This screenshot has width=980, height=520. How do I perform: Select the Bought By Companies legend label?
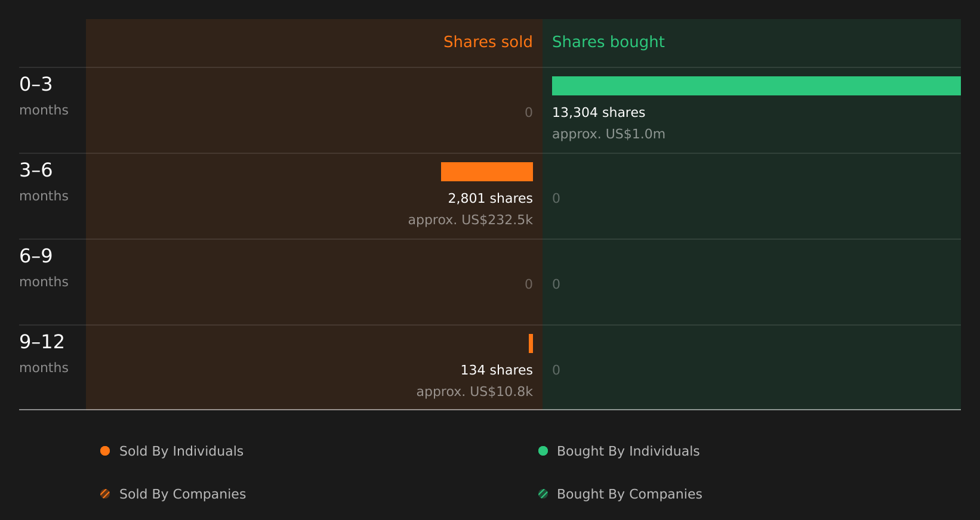tap(630, 494)
